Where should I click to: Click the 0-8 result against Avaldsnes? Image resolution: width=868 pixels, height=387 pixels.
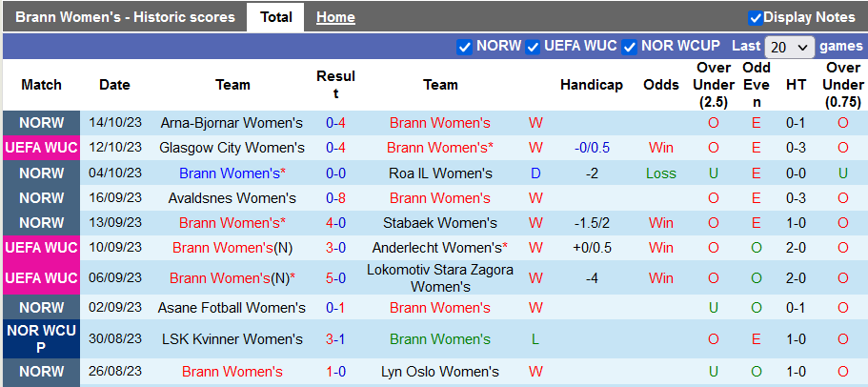335,198
